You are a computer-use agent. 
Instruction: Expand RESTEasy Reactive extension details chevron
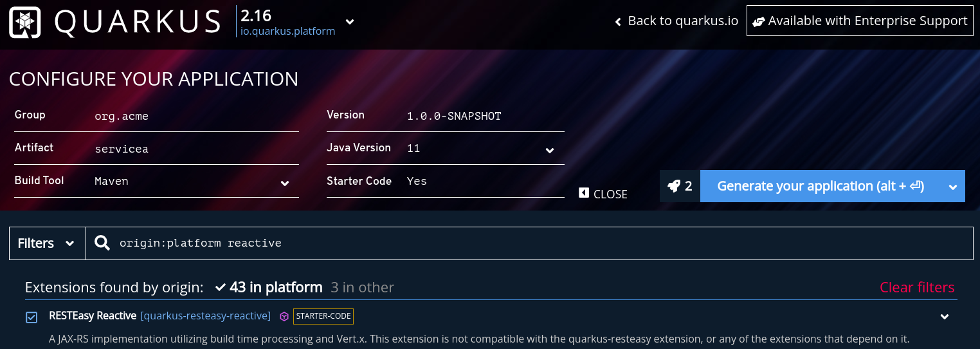(x=945, y=317)
